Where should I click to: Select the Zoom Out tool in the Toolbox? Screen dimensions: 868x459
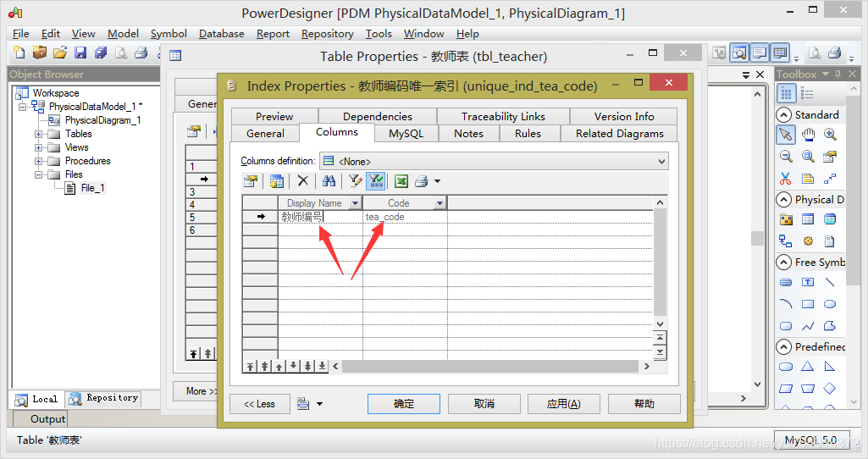pyautogui.click(x=786, y=156)
